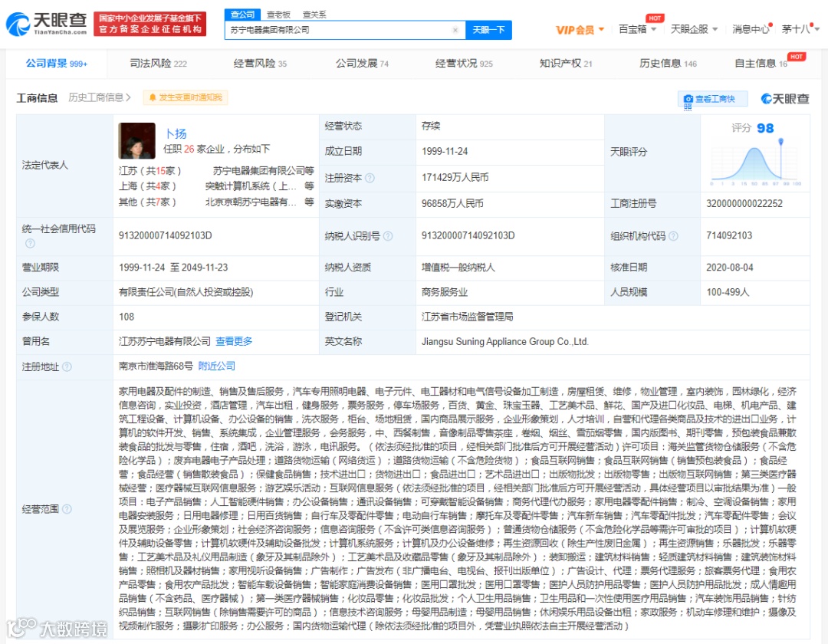The height and width of the screenshot is (644, 828).
Task: Open the 历史信息 tab
Action: point(668,64)
